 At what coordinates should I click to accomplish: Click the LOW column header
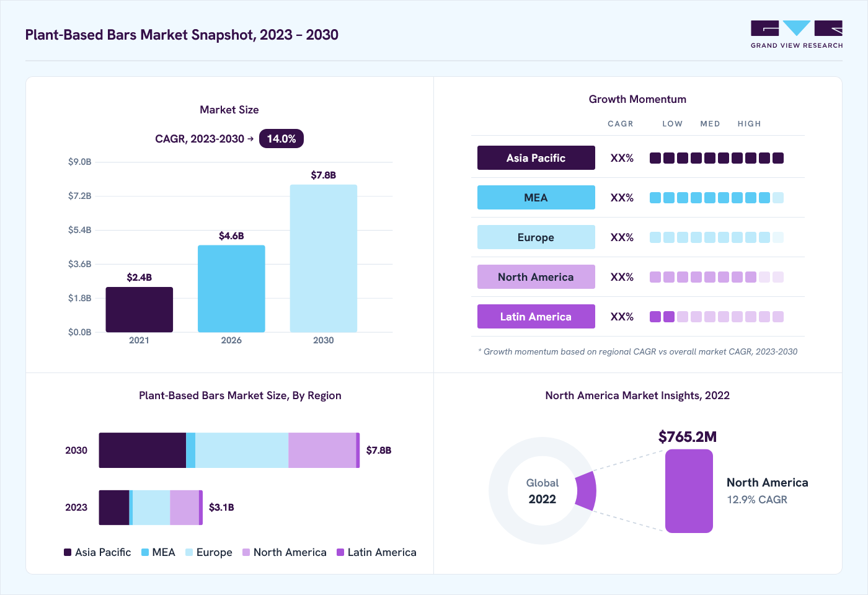point(672,124)
